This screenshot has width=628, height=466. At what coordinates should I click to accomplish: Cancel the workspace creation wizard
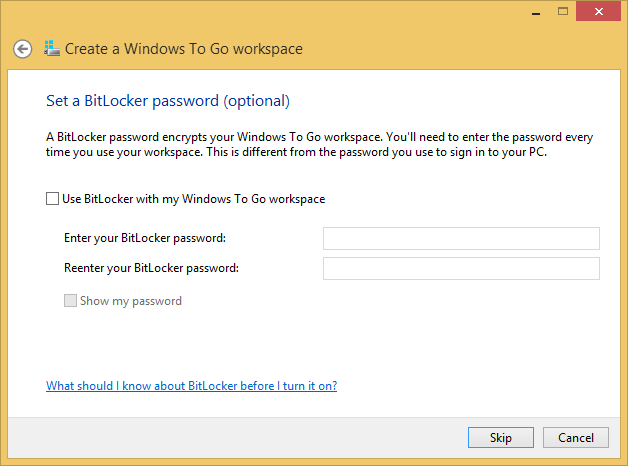point(576,438)
